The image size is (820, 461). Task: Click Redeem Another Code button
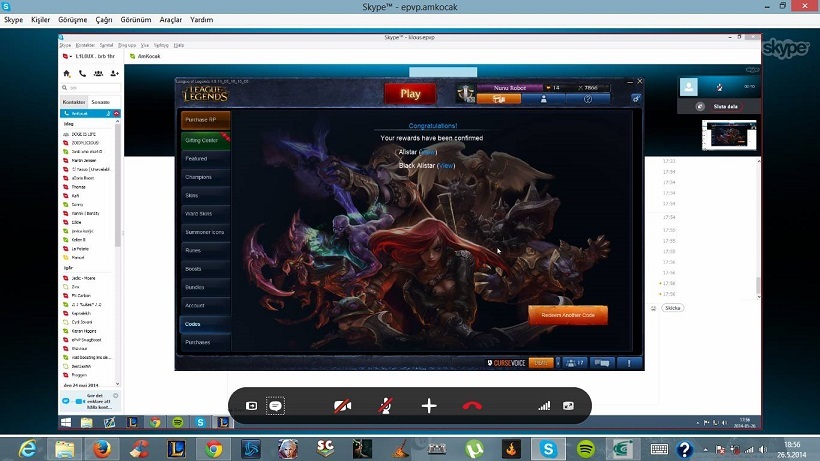(x=568, y=315)
